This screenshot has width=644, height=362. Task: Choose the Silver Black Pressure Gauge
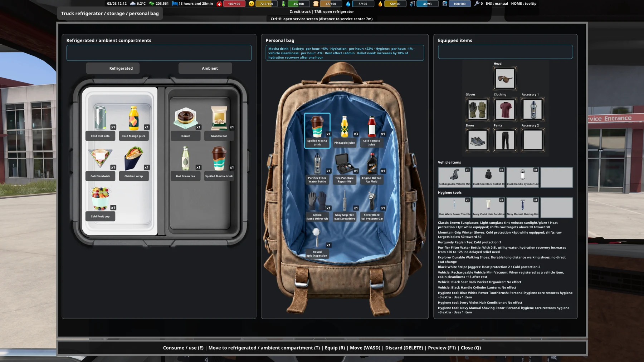(x=372, y=205)
